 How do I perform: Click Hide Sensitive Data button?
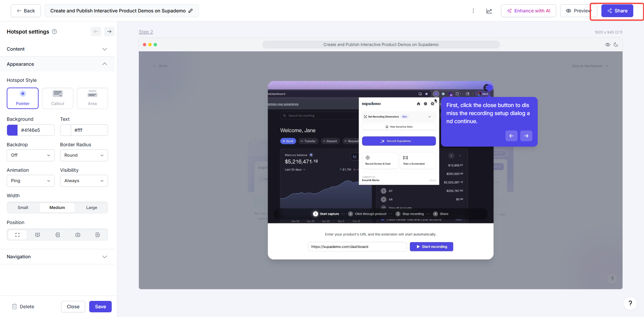(399, 127)
